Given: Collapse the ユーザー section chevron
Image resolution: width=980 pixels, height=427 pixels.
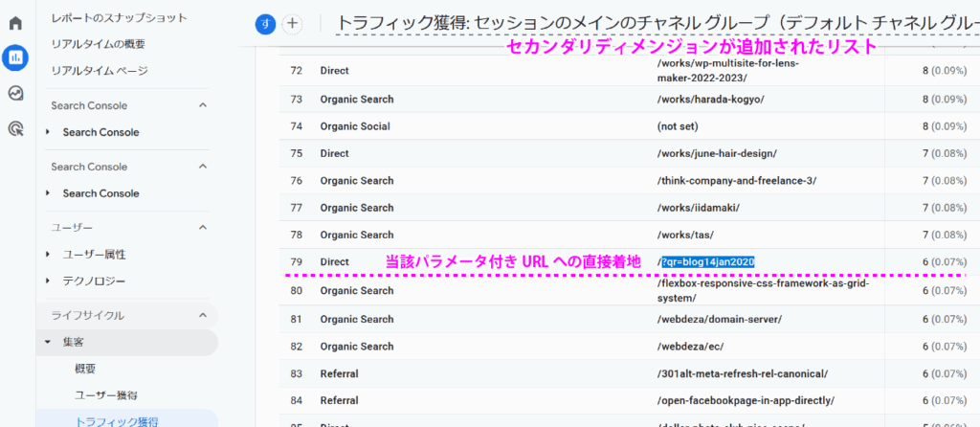Looking at the screenshot, I should click(x=203, y=227).
